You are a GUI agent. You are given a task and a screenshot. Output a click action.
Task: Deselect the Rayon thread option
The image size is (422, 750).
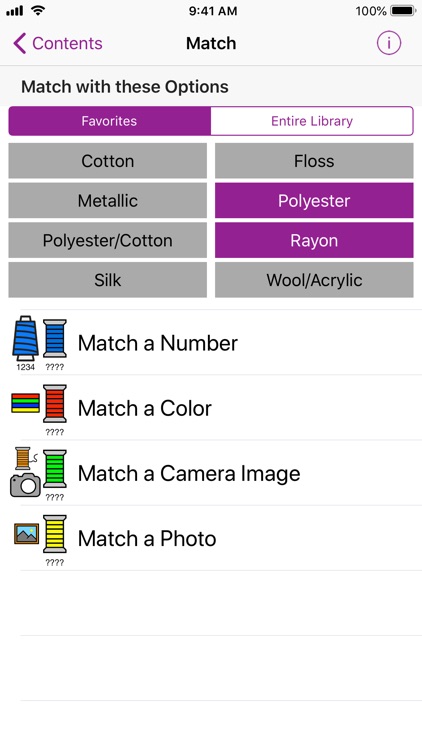[314, 240]
